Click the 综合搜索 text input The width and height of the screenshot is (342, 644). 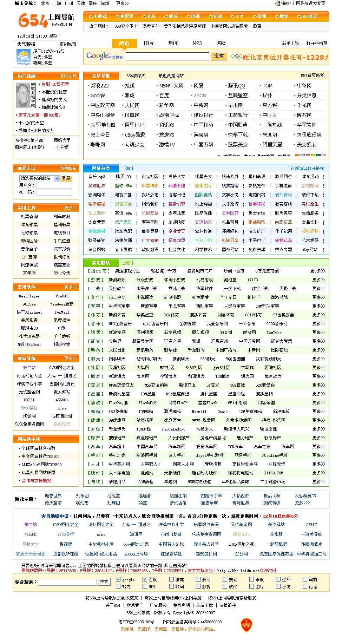tap(67, 582)
